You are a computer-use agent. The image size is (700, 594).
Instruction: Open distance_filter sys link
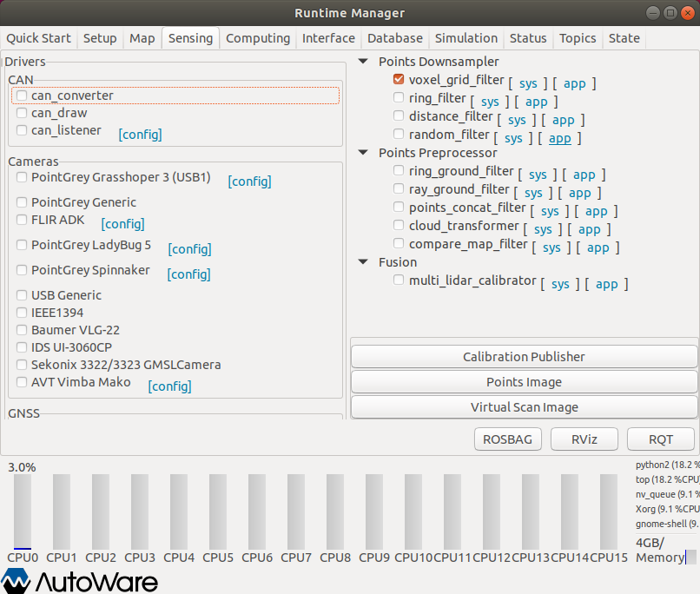517,120
